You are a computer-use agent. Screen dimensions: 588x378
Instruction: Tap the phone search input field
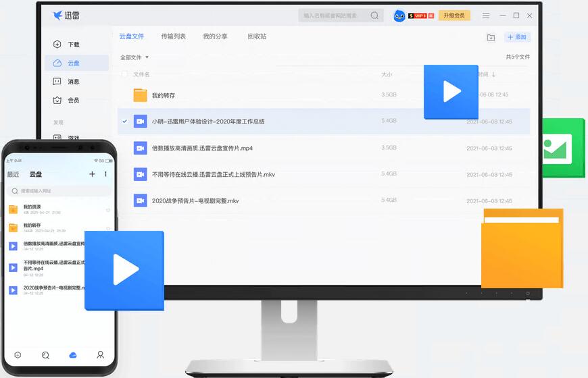(59, 190)
